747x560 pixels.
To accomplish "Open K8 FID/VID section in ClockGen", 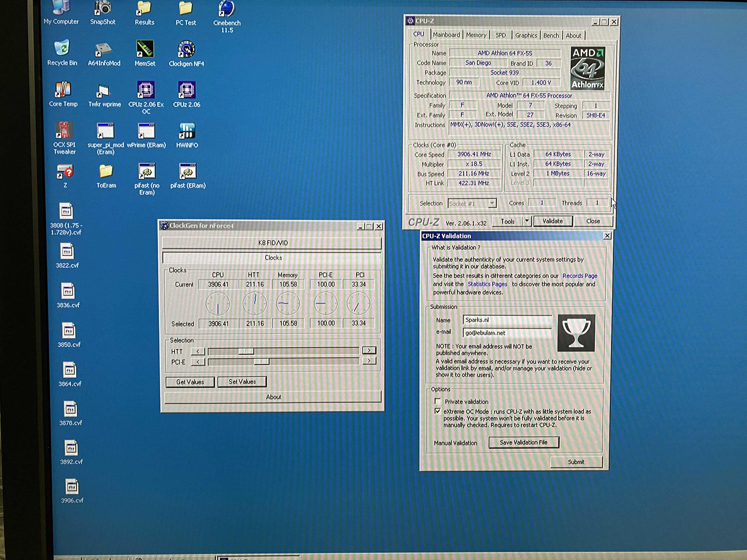I will click(272, 243).
